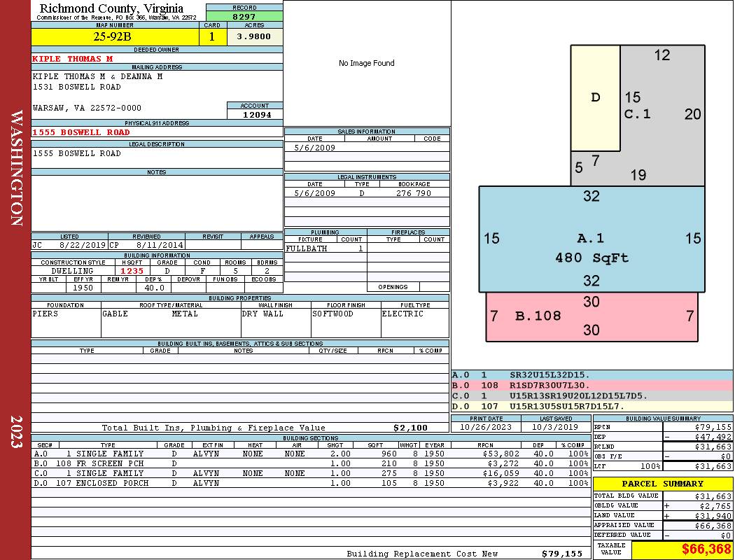The width and height of the screenshot is (735, 560).
Task: Click legal description 1555 BOSWELL ROAD line
Action: click(77, 154)
